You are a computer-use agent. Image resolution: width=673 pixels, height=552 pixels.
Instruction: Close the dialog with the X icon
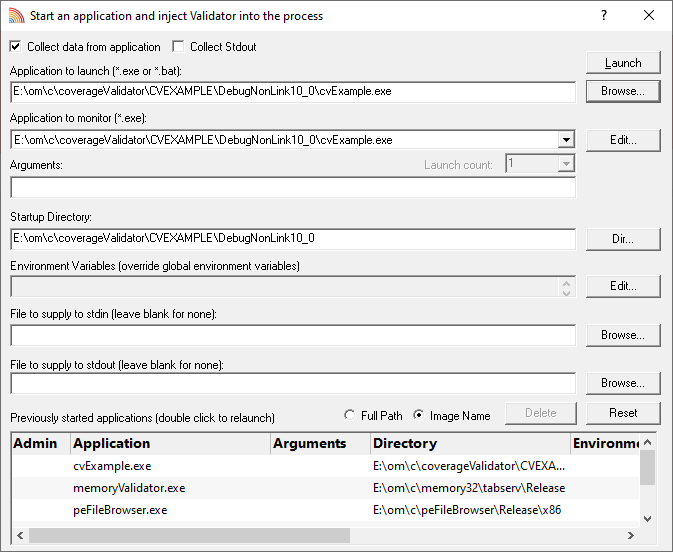(x=649, y=15)
